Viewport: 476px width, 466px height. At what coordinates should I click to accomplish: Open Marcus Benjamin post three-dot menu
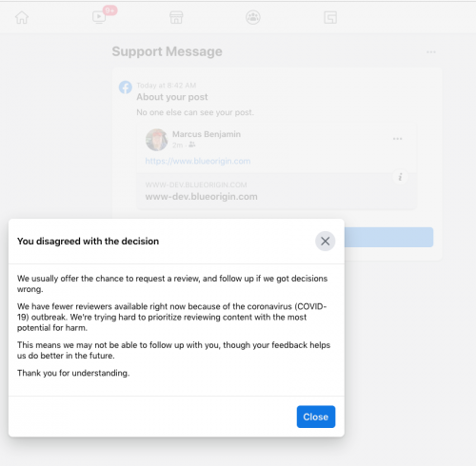click(397, 139)
